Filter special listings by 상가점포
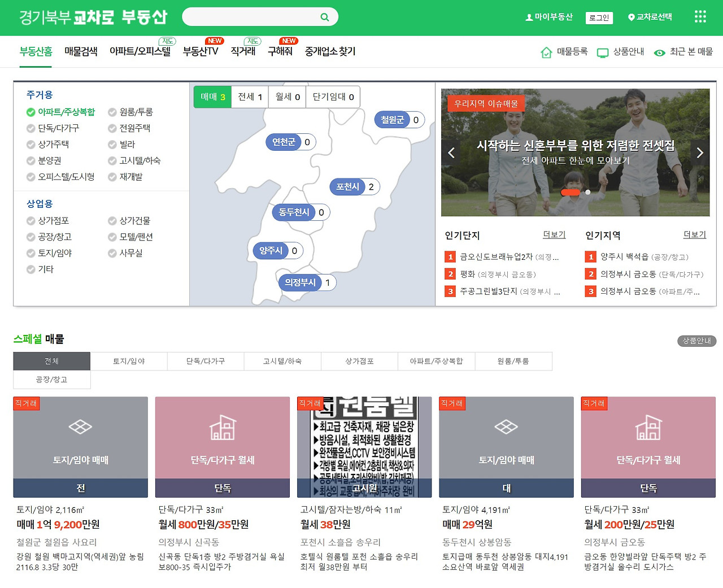This screenshot has height=588, width=723. pos(359,361)
